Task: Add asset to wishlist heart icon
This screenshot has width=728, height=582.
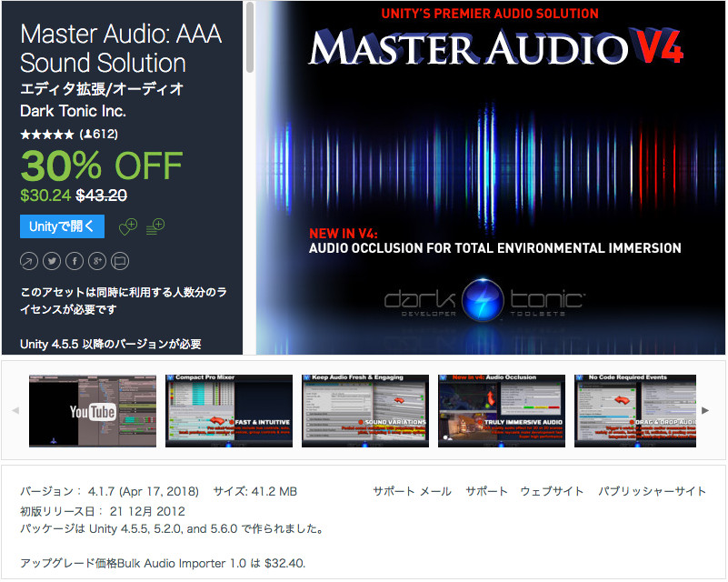Action: click(x=127, y=226)
